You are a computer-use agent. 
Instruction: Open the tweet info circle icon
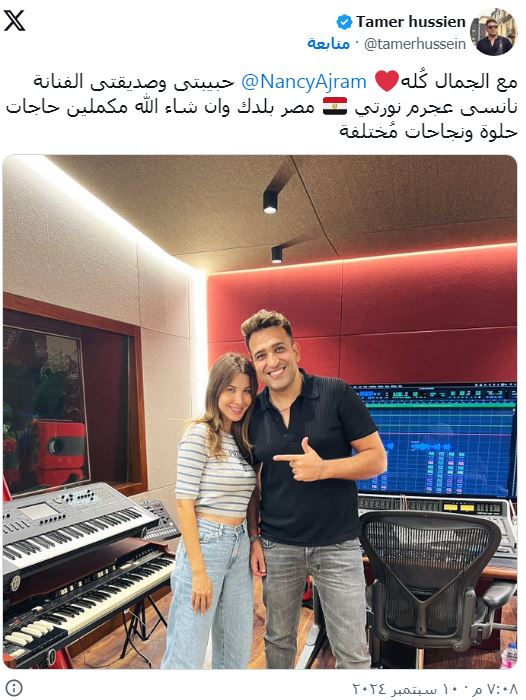(15, 687)
